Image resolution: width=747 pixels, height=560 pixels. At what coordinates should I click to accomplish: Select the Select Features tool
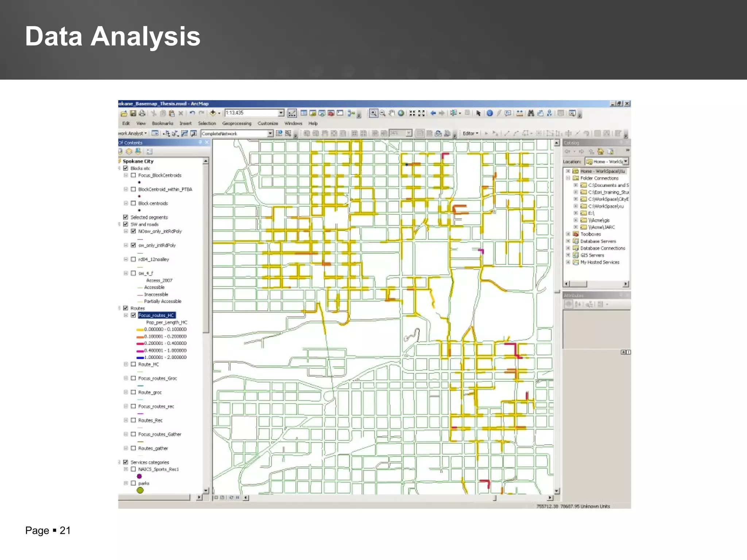pos(454,113)
